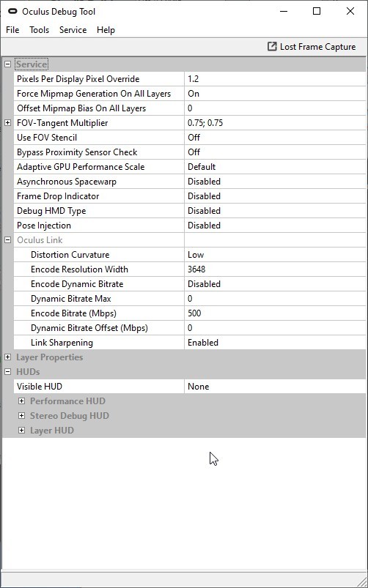Select the Visible HUD None value

275,386
